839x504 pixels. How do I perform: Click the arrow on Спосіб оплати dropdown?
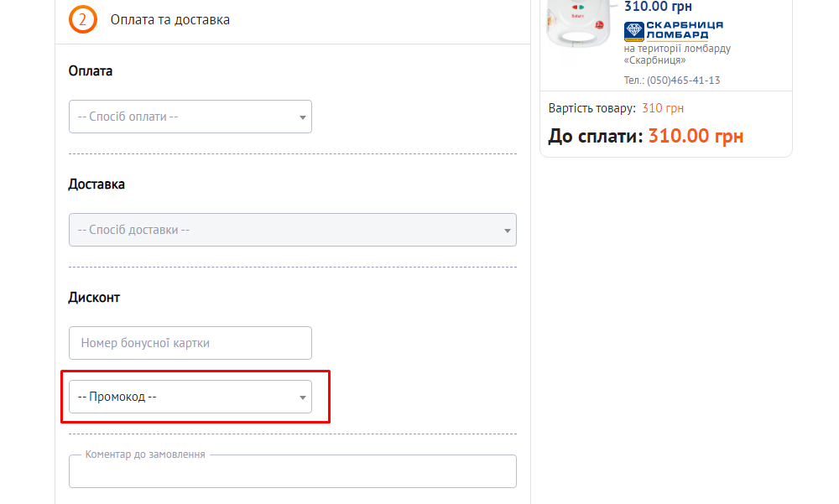click(302, 117)
